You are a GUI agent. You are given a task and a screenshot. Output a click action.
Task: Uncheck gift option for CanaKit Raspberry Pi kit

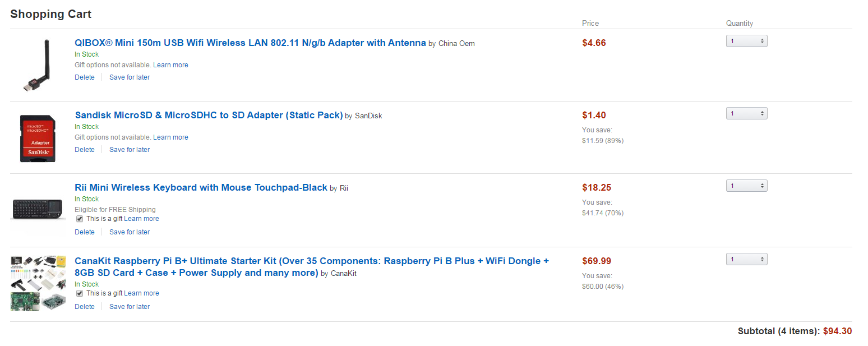point(79,293)
